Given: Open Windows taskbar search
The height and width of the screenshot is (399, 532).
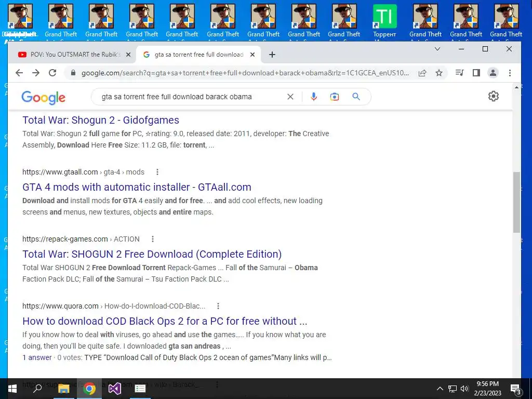Looking at the screenshot, I should coord(37,388).
